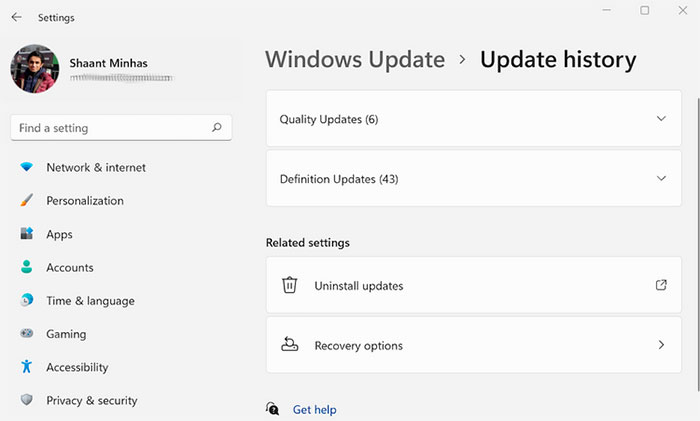Image resolution: width=700 pixels, height=421 pixels.
Task: Click the Personalization paintbrush icon
Action: tap(27, 201)
